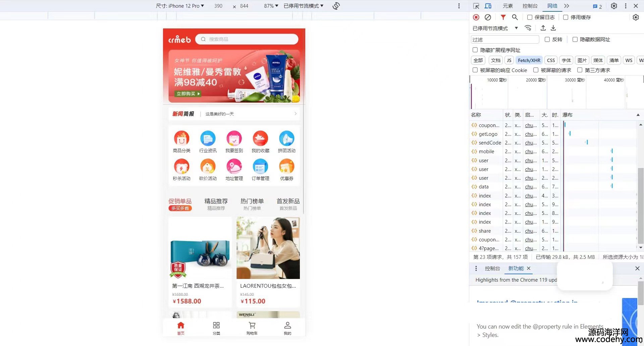This screenshot has height=346, width=644.
Task: Check the 被屏蔽的请求 checkbox
Action: (536, 70)
